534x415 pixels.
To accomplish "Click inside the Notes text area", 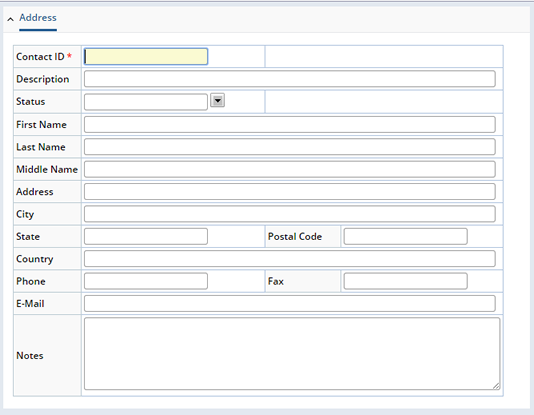I will (292, 354).
